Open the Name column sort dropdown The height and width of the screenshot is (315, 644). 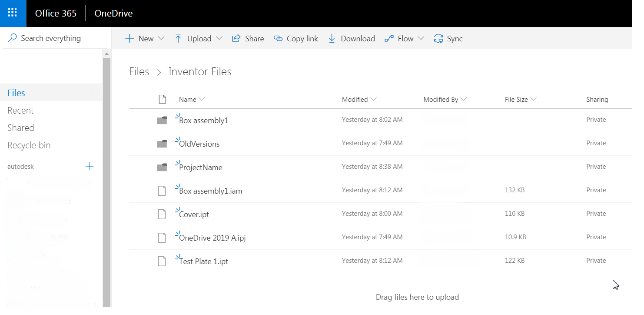tap(192, 99)
